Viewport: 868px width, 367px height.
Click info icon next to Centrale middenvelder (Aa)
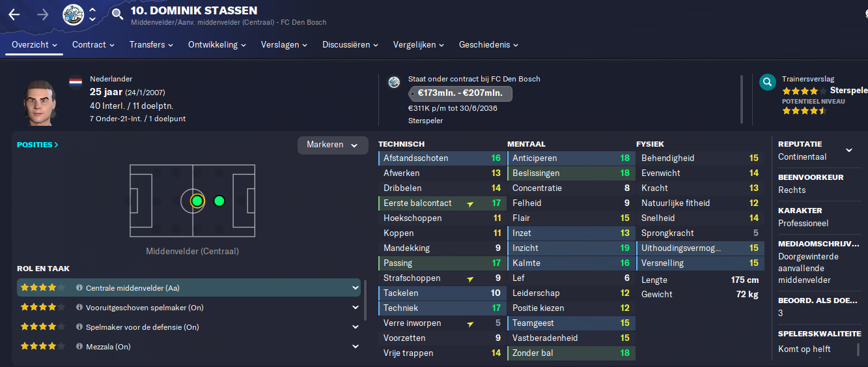tap(79, 287)
